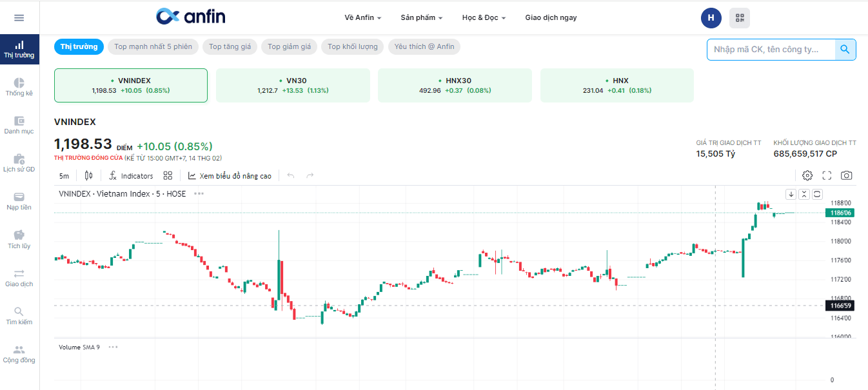This screenshot has height=390, width=868.
Task: Go to Giao dịch ngay
Action: click(551, 17)
